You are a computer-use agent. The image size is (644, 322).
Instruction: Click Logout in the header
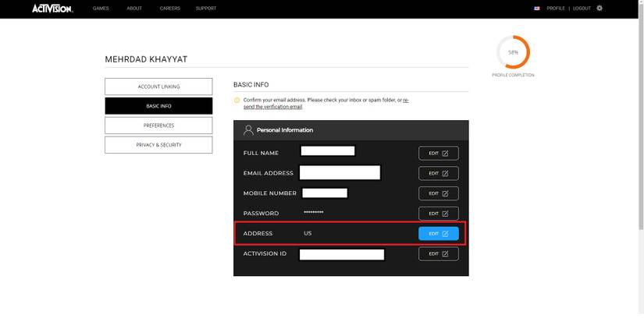[x=582, y=9]
